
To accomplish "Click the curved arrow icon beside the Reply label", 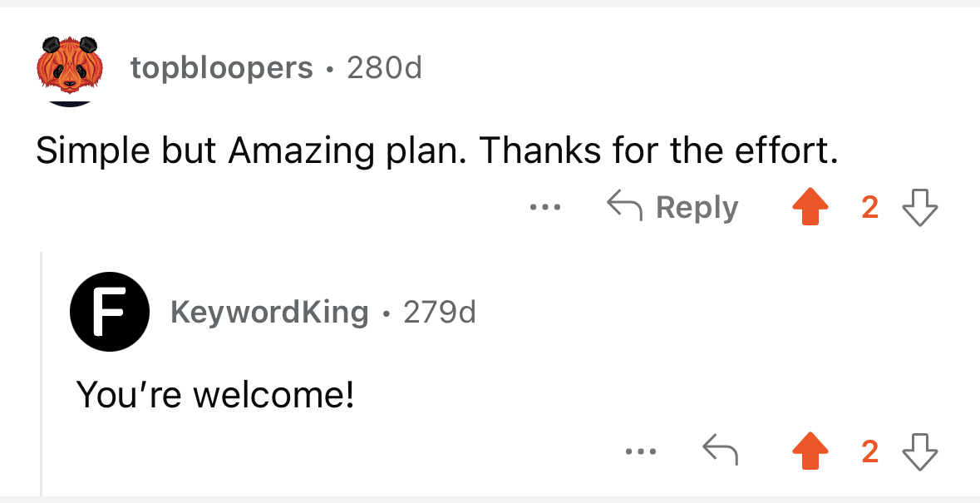I will coord(624,207).
